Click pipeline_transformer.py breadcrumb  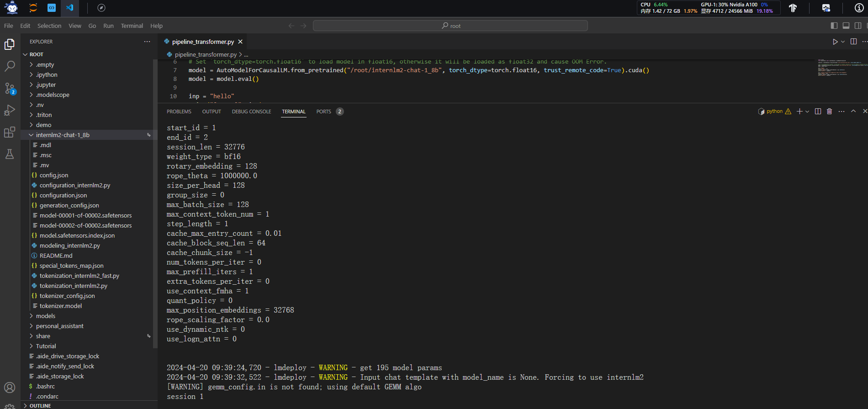click(206, 54)
